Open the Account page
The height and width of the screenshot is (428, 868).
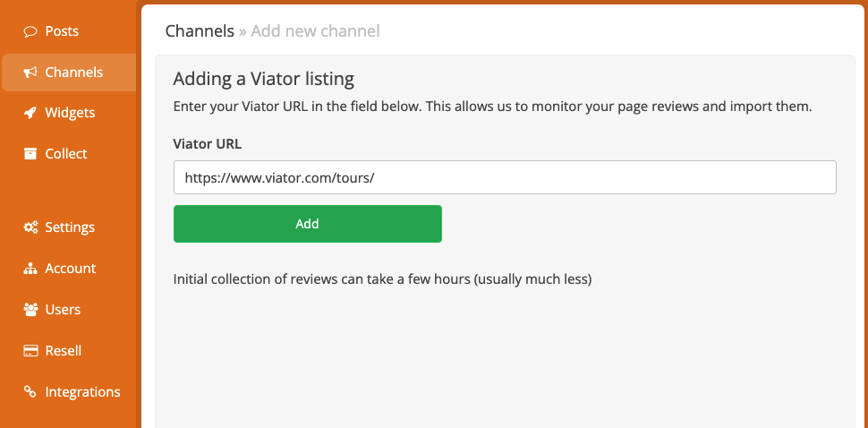pos(71,269)
